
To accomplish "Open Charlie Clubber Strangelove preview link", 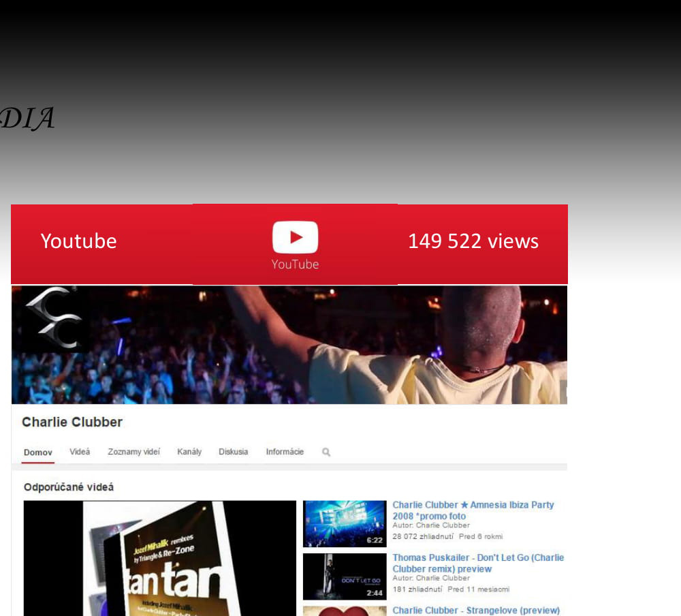I will [476, 611].
